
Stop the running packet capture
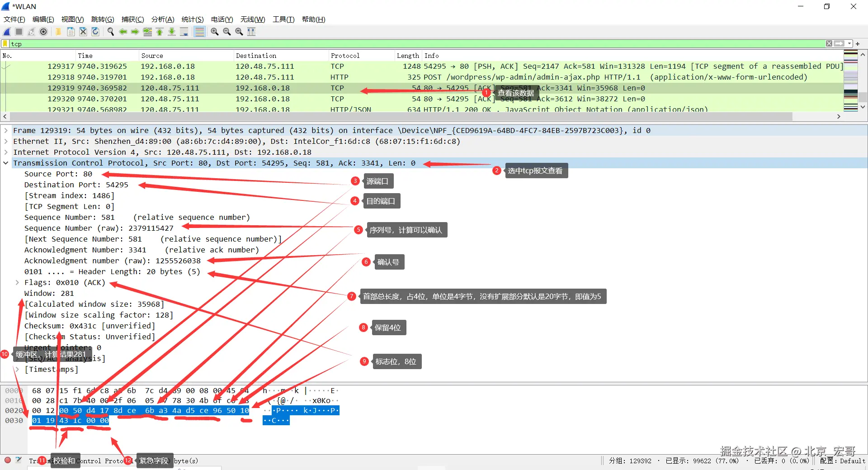tap(19, 32)
